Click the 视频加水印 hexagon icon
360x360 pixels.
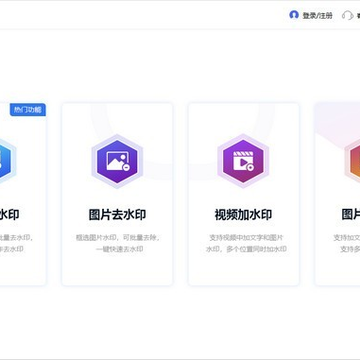click(x=243, y=161)
